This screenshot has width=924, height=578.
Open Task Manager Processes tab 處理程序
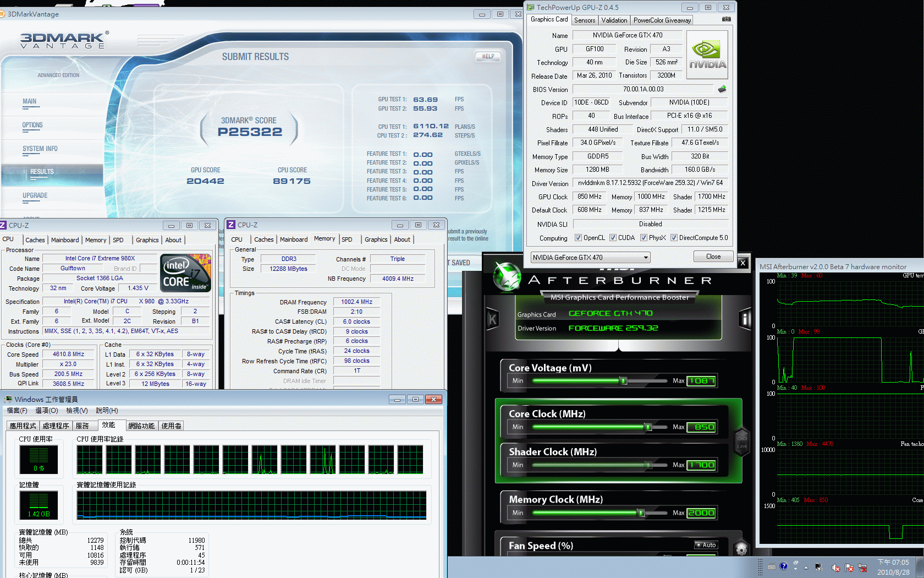point(56,426)
